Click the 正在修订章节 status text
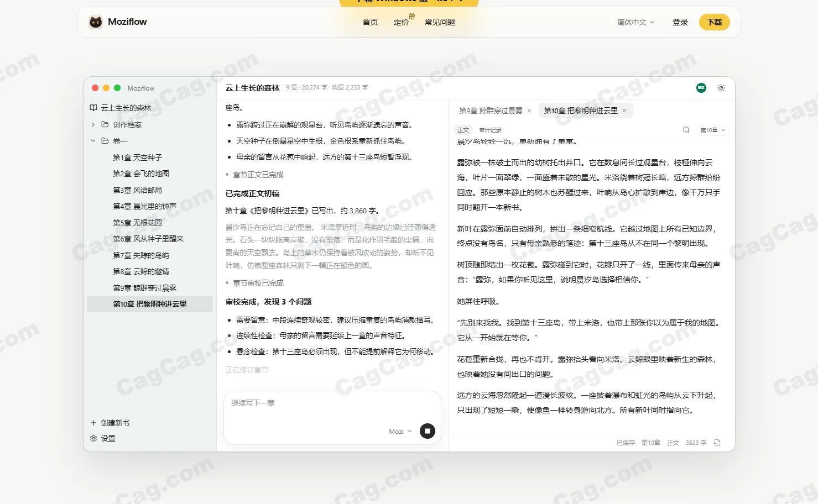Screen dimensions: 818x504 [x=247, y=370]
